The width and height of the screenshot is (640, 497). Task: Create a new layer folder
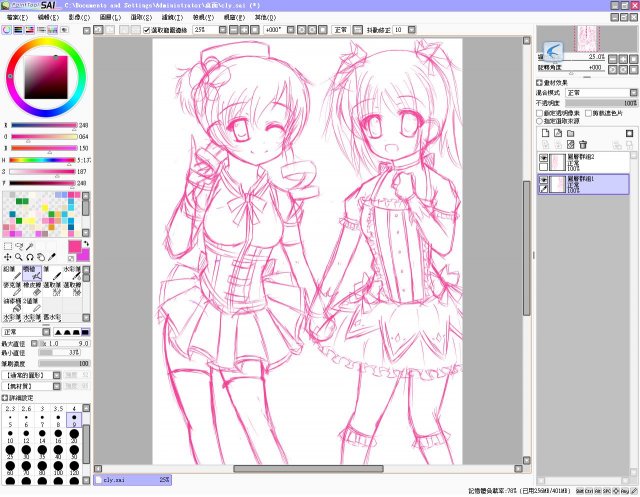(571, 131)
